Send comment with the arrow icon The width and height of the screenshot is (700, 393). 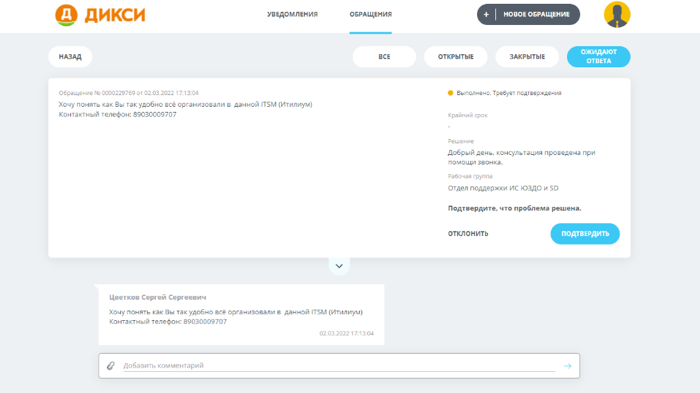pyautogui.click(x=567, y=366)
